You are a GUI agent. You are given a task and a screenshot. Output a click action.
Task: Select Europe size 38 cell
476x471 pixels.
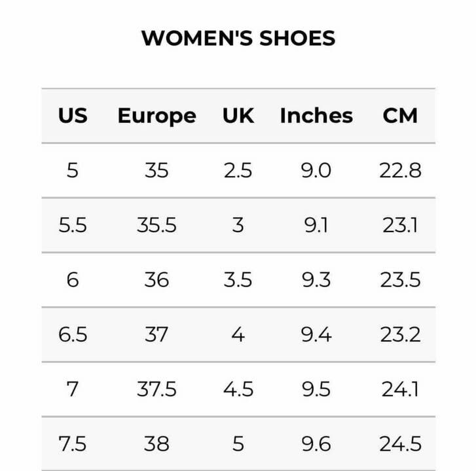(156, 444)
